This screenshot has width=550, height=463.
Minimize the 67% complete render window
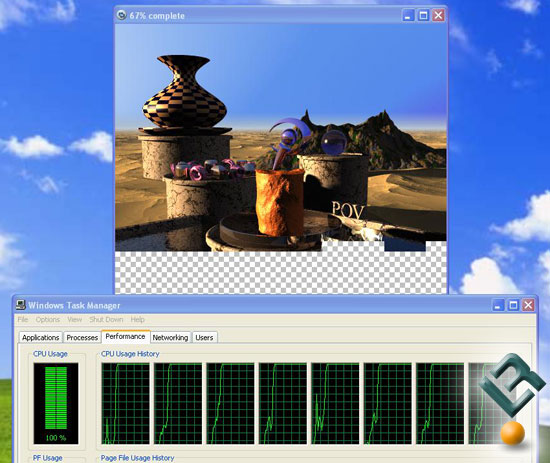point(408,15)
